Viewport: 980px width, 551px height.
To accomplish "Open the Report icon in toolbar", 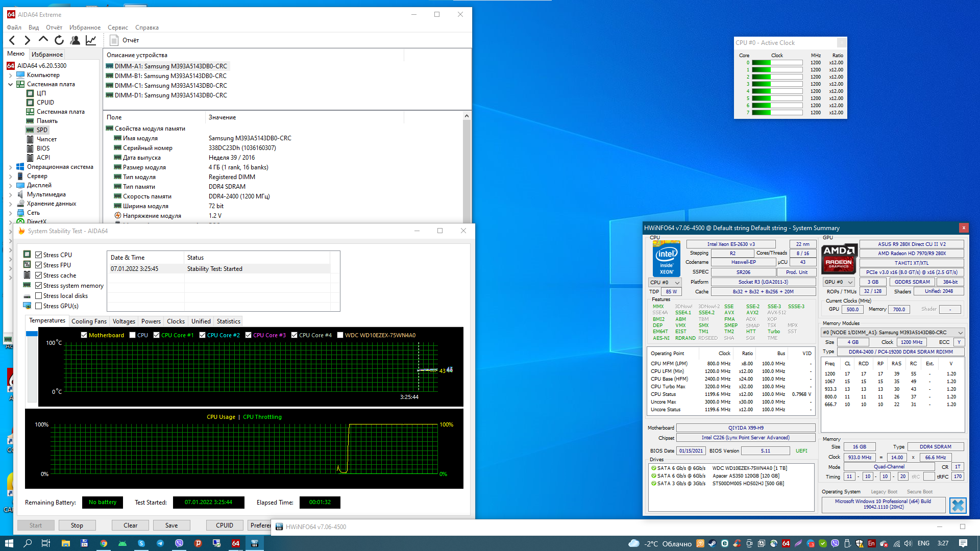I will [x=114, y=40].
